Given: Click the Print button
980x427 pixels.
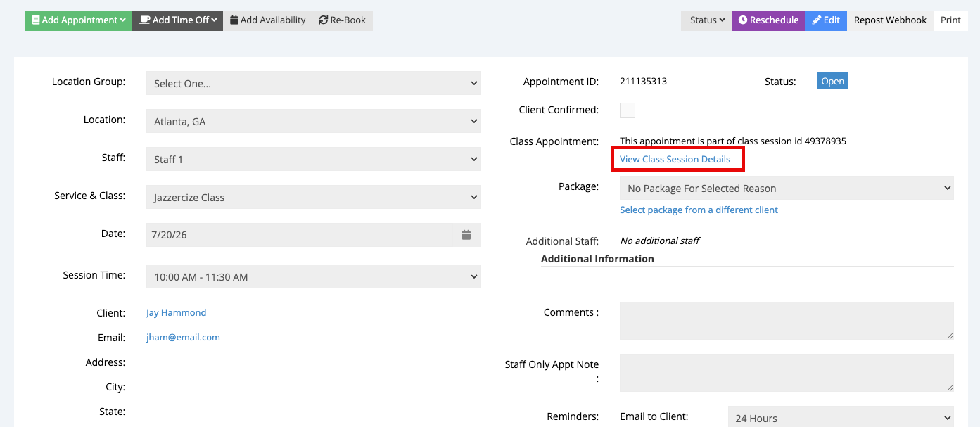Looking at the screenshot, I should click(x=950, y=20).
